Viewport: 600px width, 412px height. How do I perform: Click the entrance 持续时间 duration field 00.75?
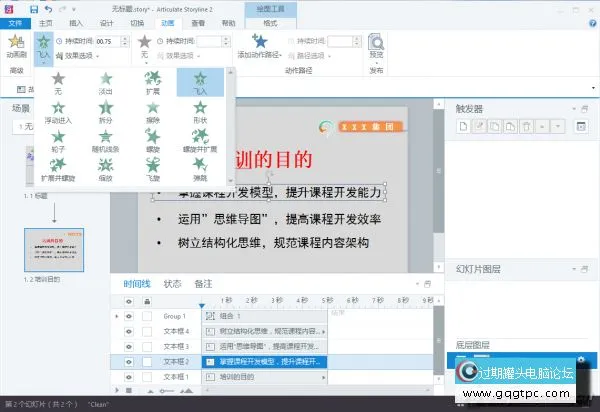pyautogui.click(x=108, y=41)
